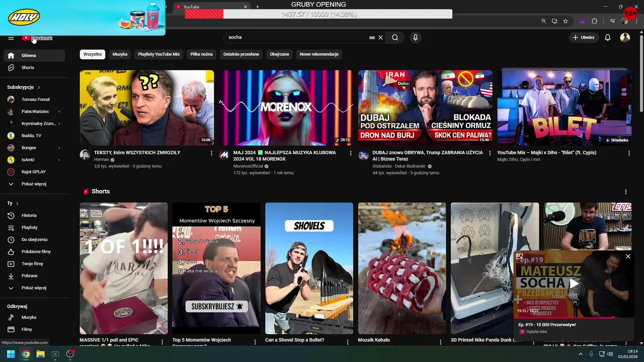This screenshot has width=644, height=362.
Task: Open Chrome media controls icon
Action: coord(612,21)
